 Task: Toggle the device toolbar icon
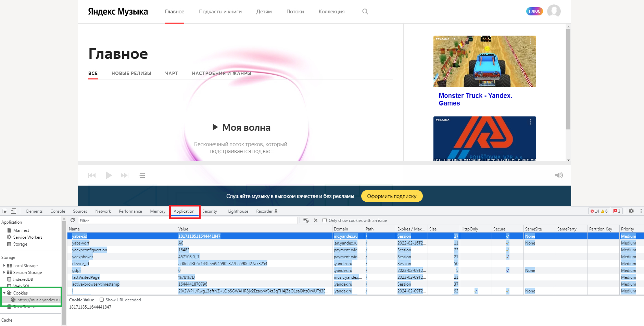click(13, 211)
